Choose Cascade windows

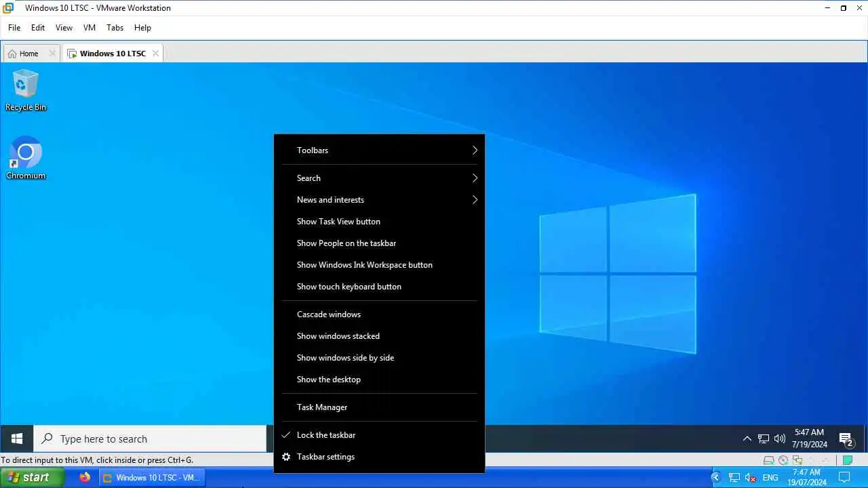point(379,314)
